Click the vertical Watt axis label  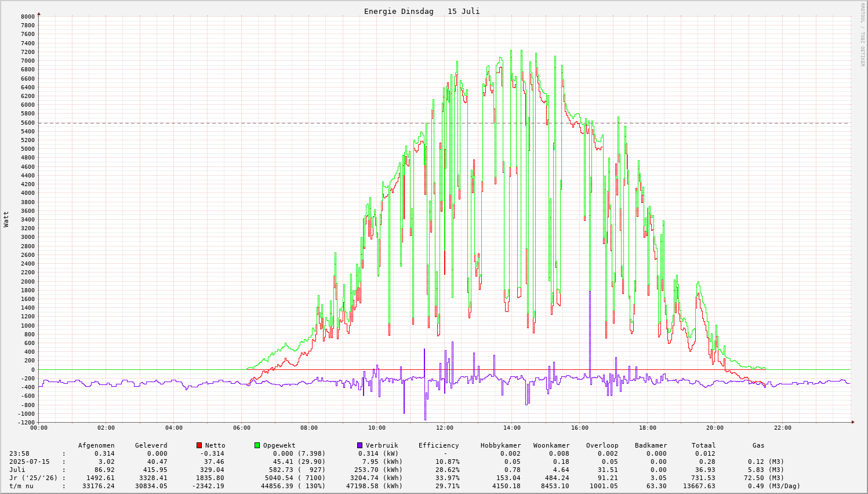[6, 219]
